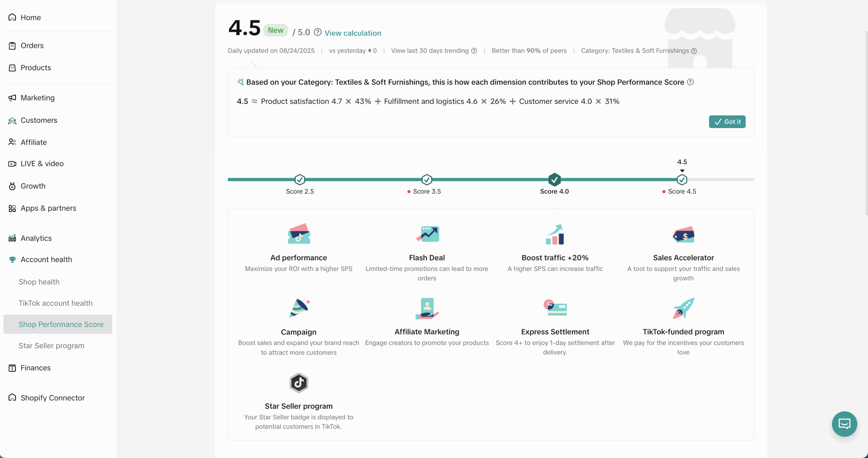Click the TikTok-funded program rocket icon
The height and width of the screenshot is (458, 868).
pos(684,308)
